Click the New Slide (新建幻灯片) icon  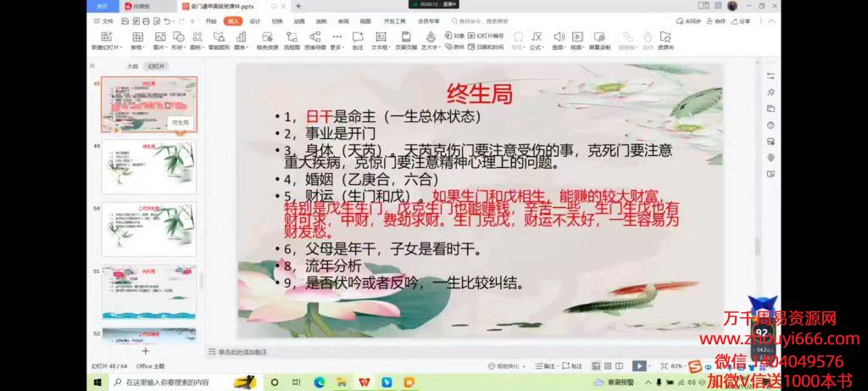(x=106, y=36)
